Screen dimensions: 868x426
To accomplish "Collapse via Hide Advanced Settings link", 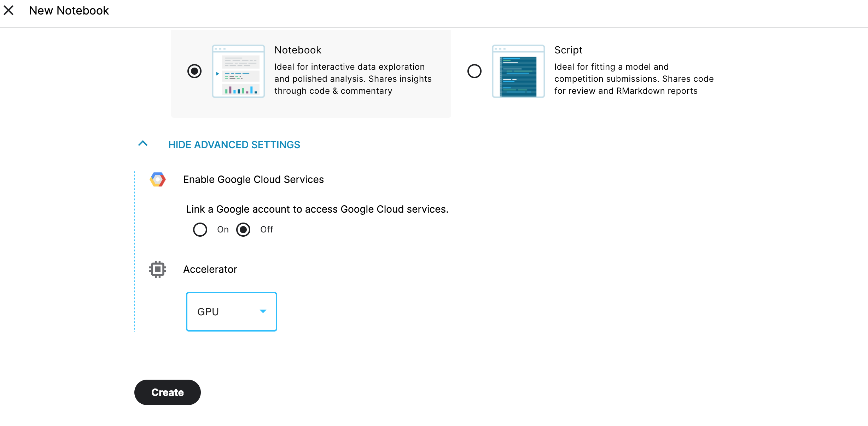I will [234, 145].
